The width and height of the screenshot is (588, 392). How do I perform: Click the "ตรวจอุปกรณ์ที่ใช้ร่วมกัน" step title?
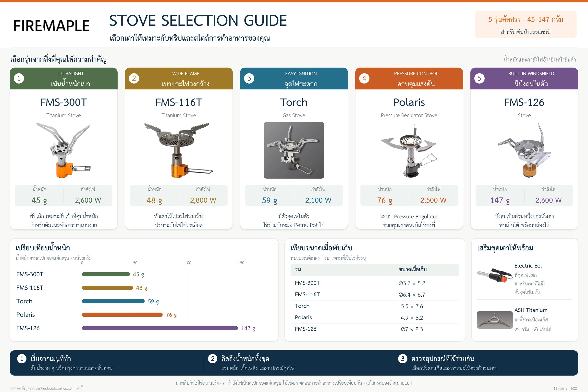coord(443,359)
